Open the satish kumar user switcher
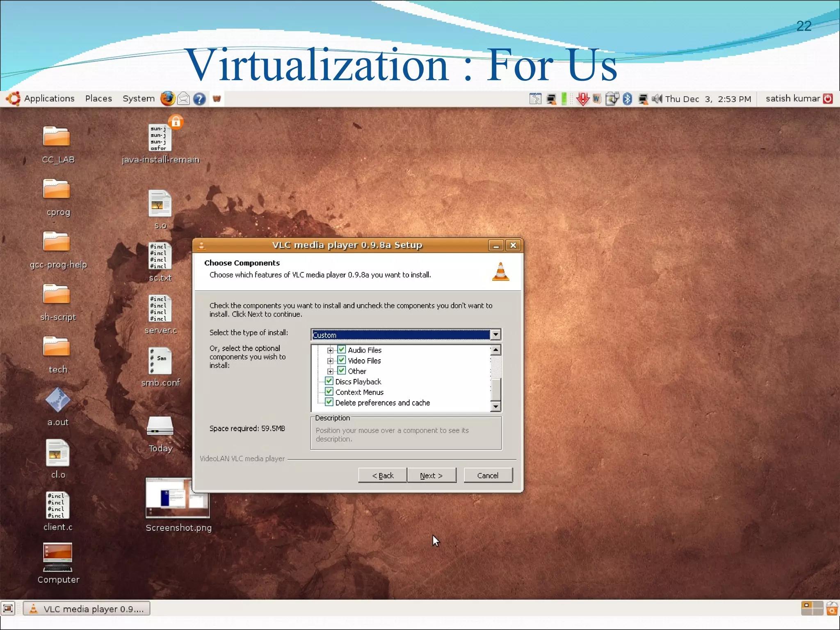Viewport: 840px width, 630px height. [792, 98]
